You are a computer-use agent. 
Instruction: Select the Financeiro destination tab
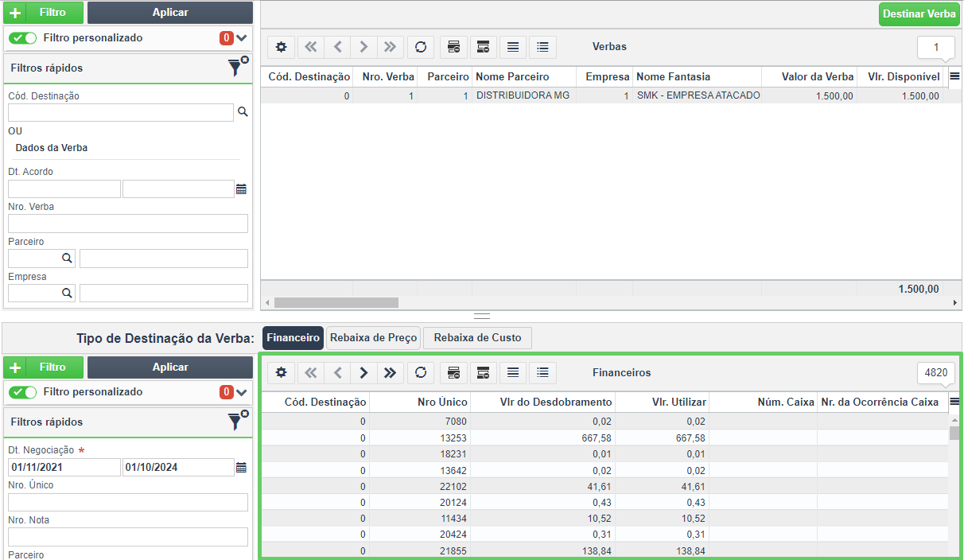point(293,337)
